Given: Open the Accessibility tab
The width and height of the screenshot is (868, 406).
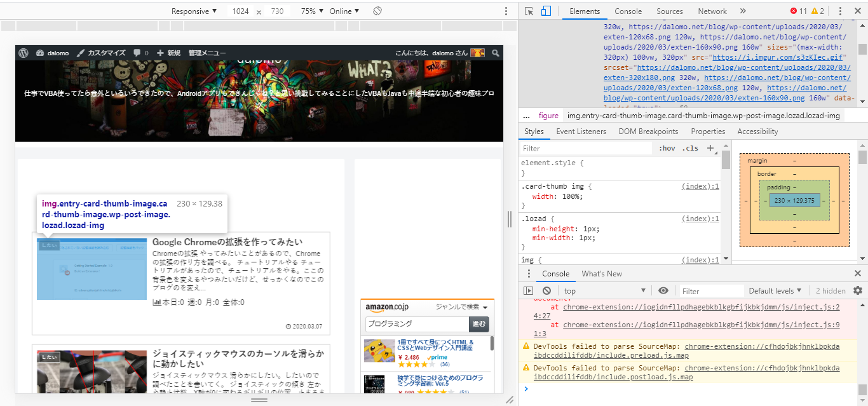Looking at the screenshot, I should (x=757, y=132).
